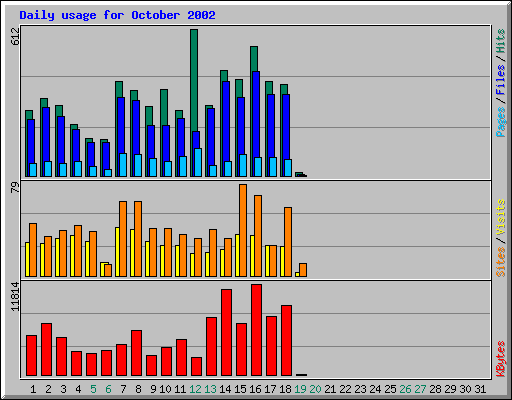512x400 pixels.
Task: Click the red KBytes bar for day 8
Action: pos(136,353)
